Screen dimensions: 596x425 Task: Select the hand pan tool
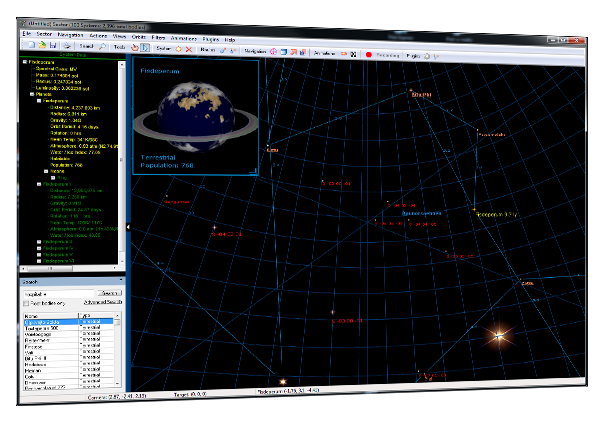[x=134, y=48]
